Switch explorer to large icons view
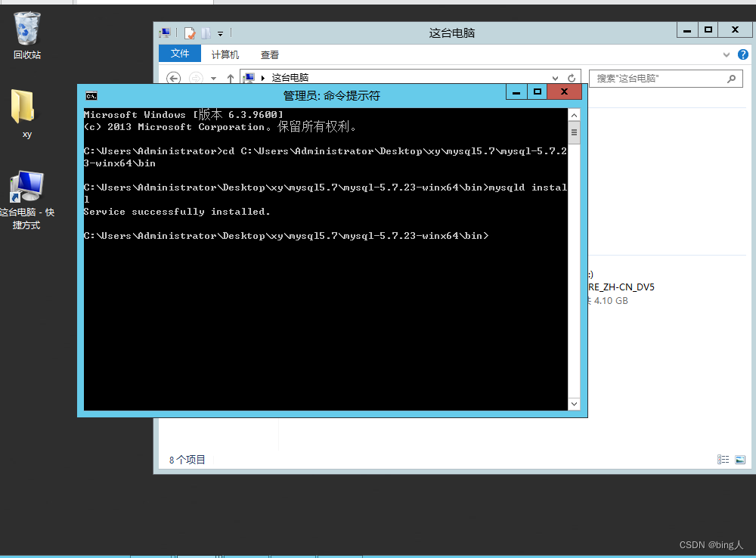This screenshot has width=756, height=558. click(x=740, y=460)
